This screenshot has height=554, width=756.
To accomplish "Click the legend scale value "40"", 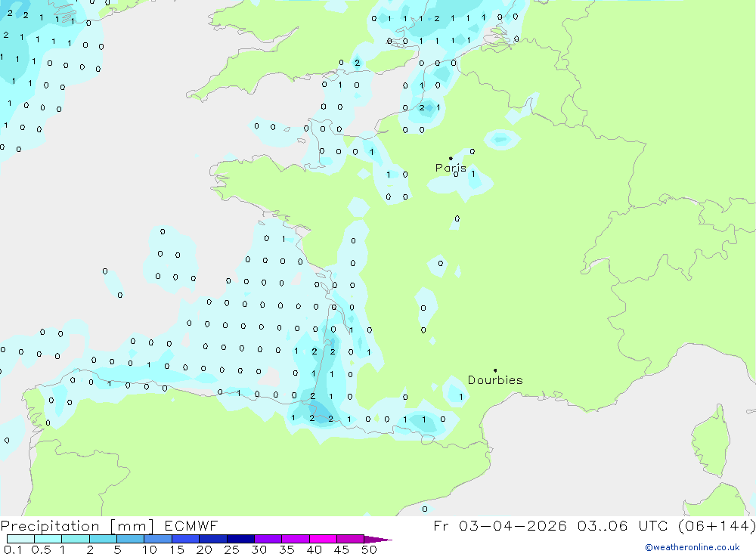I will tap(314, 549).
